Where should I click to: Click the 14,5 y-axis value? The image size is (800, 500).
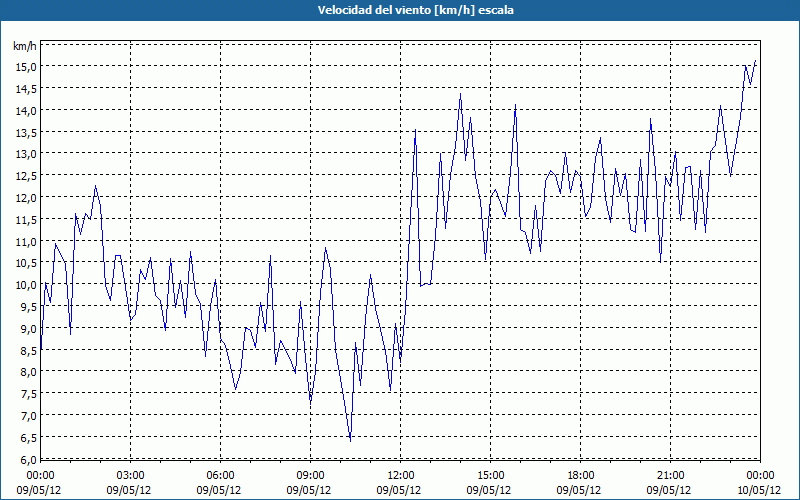click(27, 89)
